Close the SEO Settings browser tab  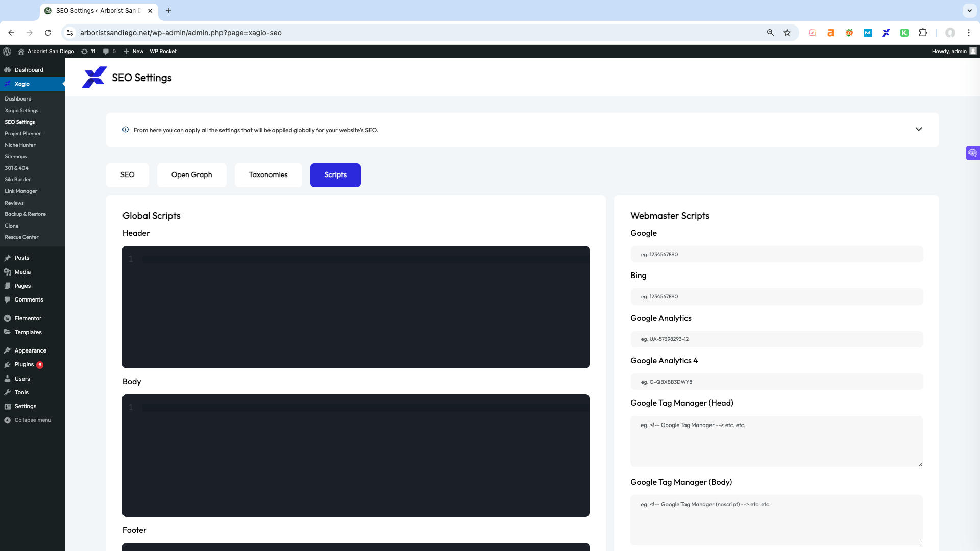(150, 10)
